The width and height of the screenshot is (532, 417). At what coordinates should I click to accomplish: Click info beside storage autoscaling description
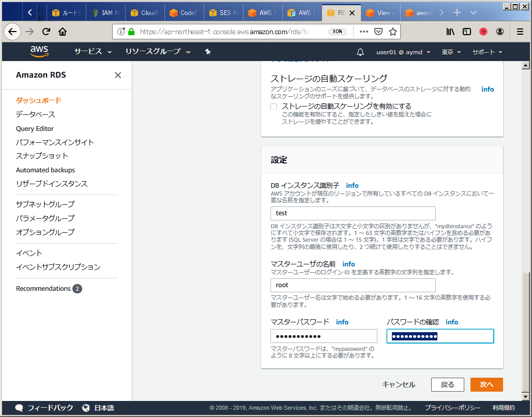(x=488, y=89)
